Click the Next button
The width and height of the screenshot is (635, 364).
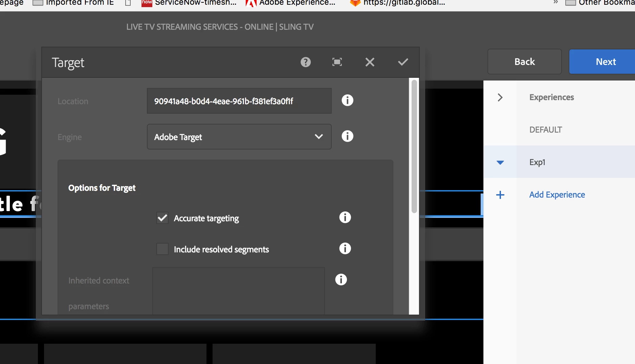(602, 62)
